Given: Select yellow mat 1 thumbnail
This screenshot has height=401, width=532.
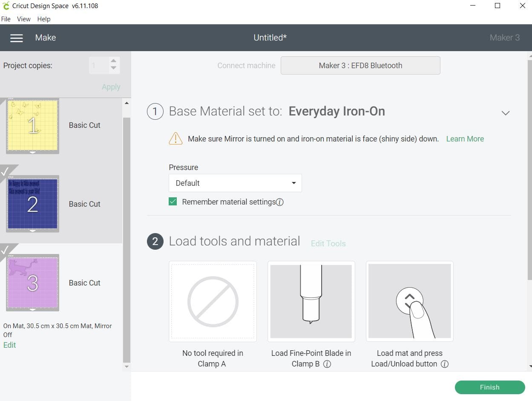Looking at the screenshot, I should pos(33,127).
